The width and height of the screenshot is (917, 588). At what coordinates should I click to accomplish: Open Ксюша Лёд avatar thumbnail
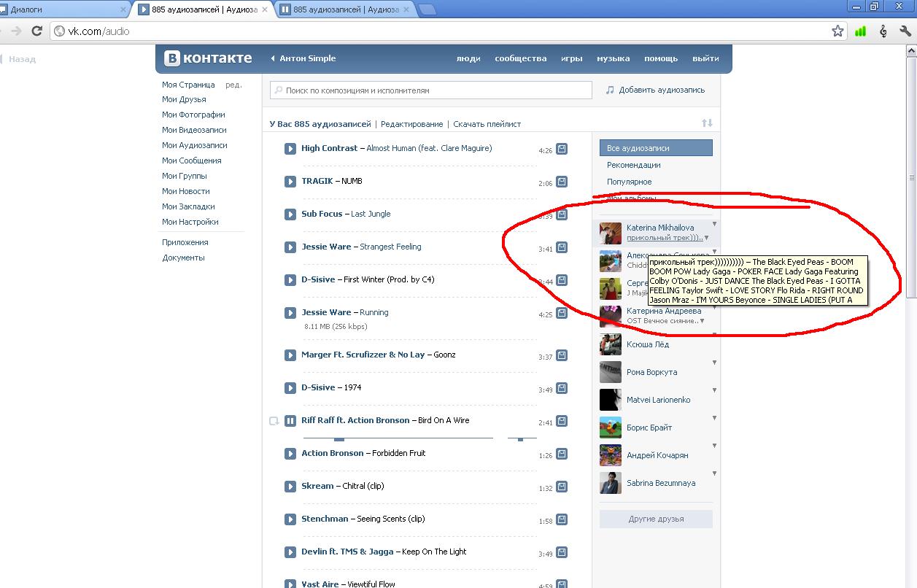pos(611,344)
